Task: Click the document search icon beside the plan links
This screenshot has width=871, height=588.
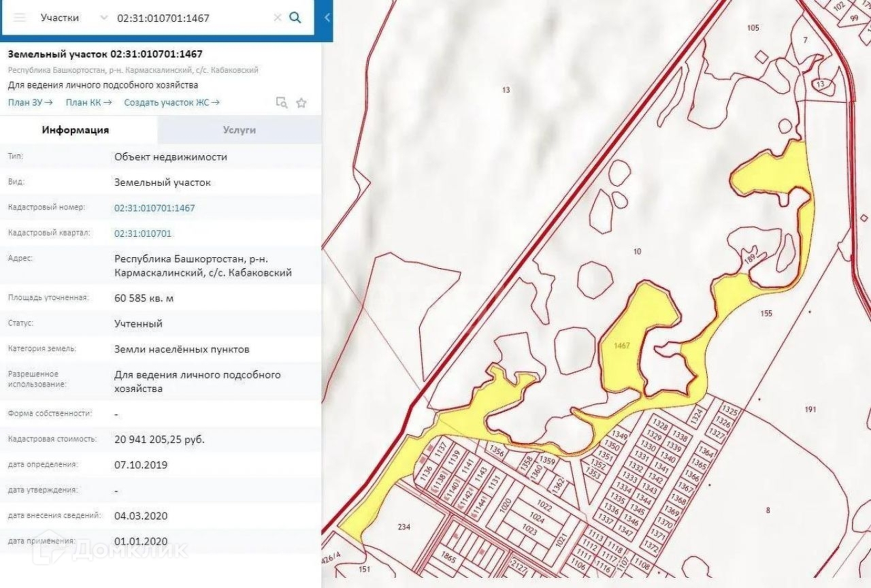Action: [281, 103]
